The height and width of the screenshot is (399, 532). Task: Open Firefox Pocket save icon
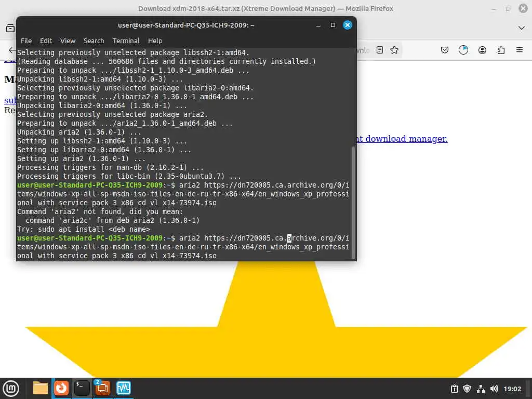coord(445,50)
